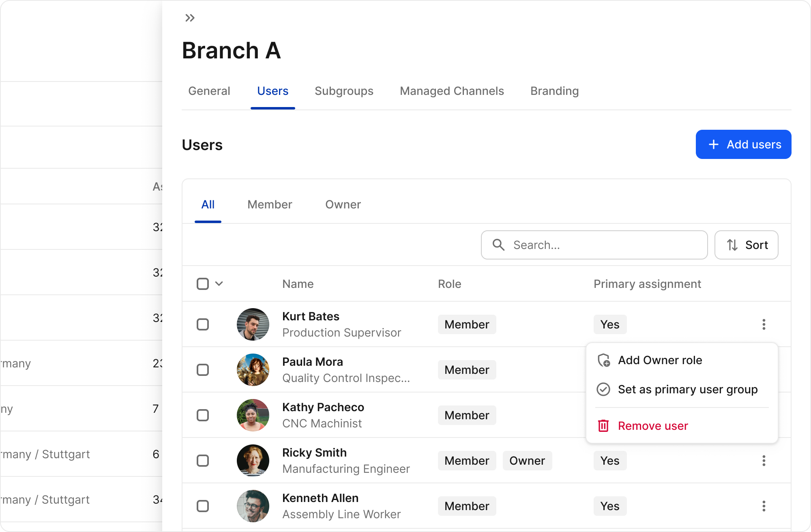
Task: Open Ricky Smith row kebab menu
Action: tap(764, 461)
